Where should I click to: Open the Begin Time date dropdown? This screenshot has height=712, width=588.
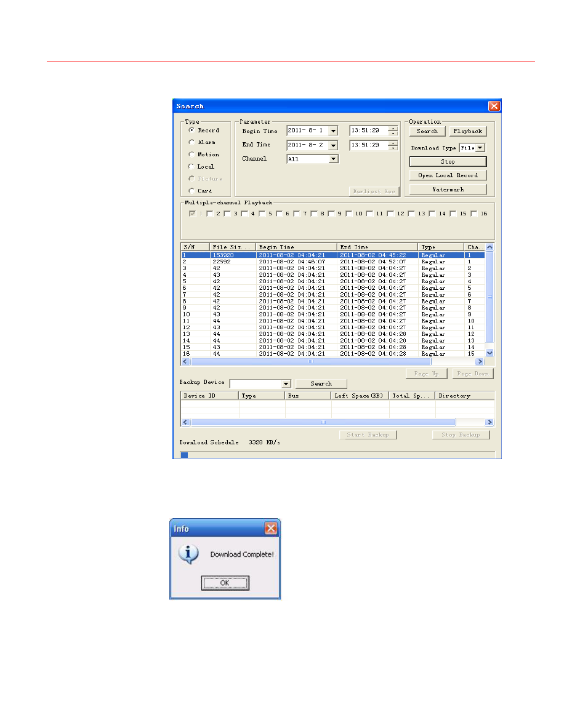(x=334, y=131)
